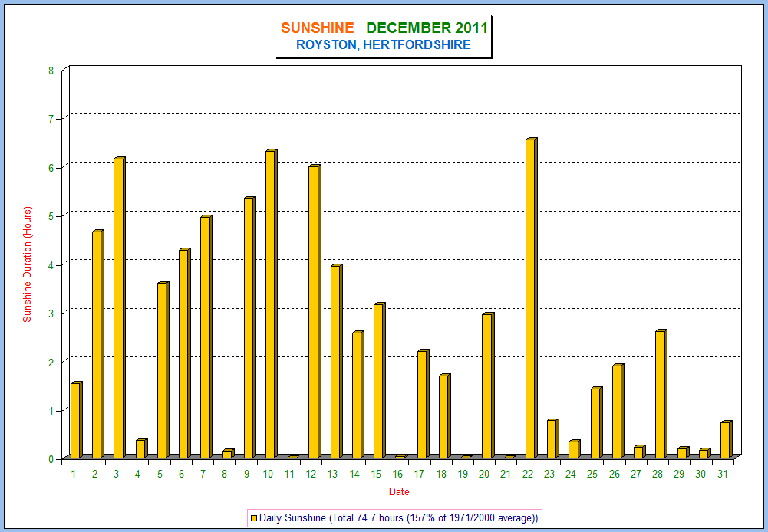Select the bar for date 15
768x532 pixels.
click(x=380, y=381)
